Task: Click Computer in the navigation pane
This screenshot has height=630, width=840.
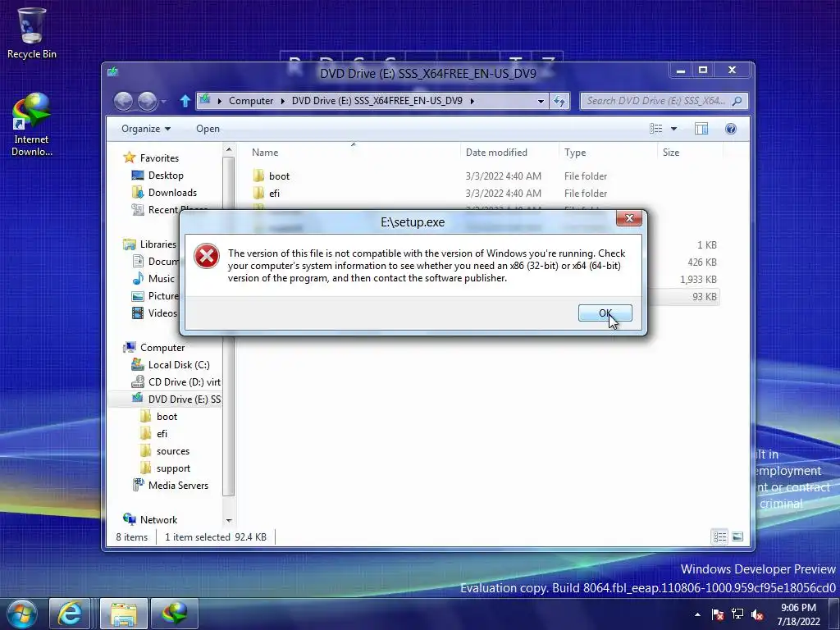Action: 162,348
